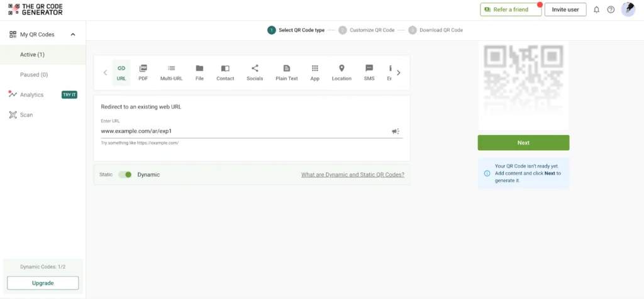Open the notifications bell
This screenshot has height=299, width=644.
tap(596, 9)
